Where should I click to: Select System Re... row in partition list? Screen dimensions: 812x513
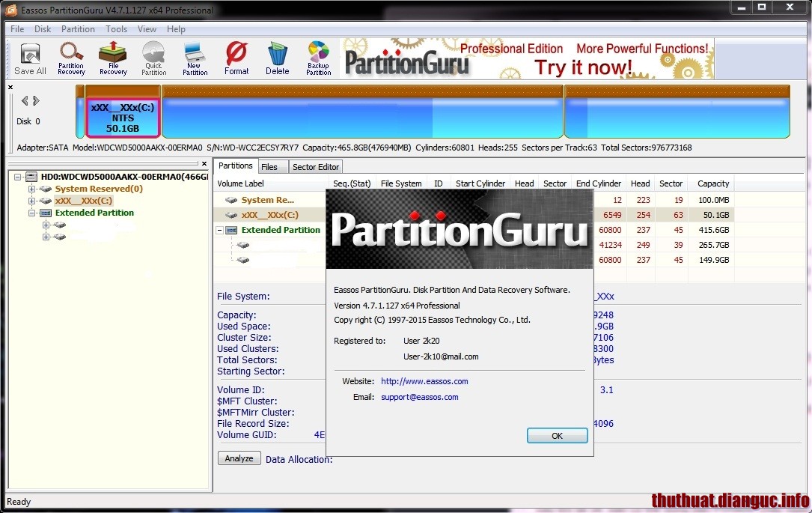268,200
